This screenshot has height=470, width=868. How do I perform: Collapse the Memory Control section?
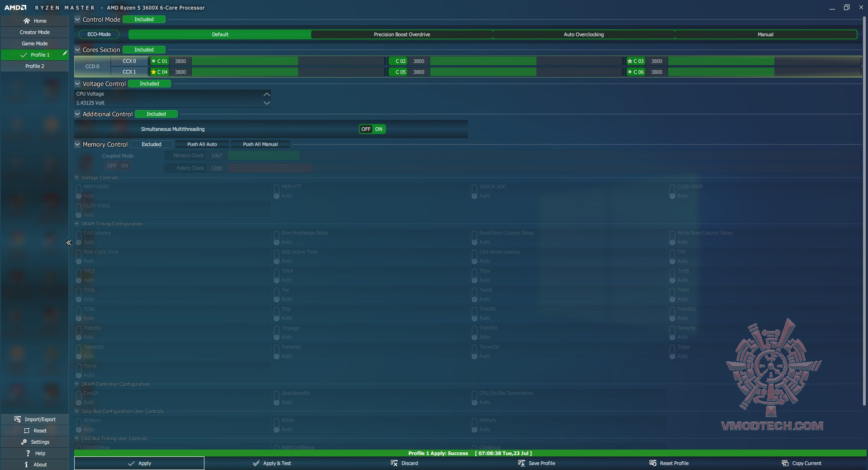pyautogui.click(x=77, y=144)
